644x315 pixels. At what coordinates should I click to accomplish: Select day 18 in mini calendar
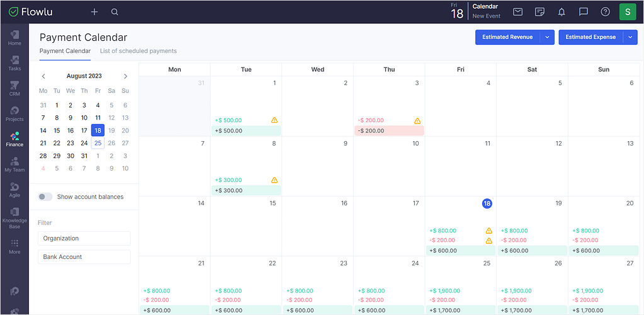pyautogui.click(x=98, y=130)
